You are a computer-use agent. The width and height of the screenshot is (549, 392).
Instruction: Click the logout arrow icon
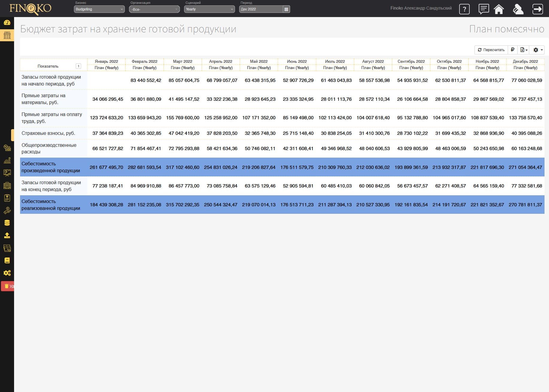coord(538,9)
